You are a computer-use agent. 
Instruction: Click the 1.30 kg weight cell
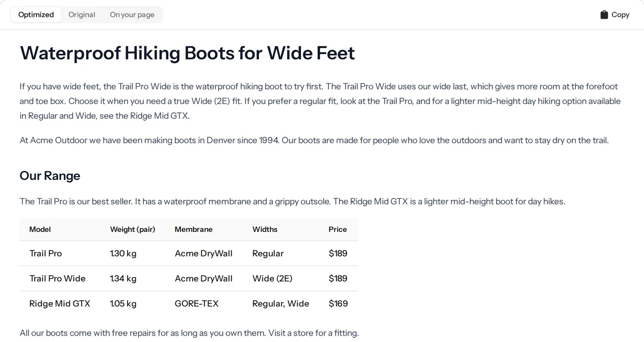[123, 254]
